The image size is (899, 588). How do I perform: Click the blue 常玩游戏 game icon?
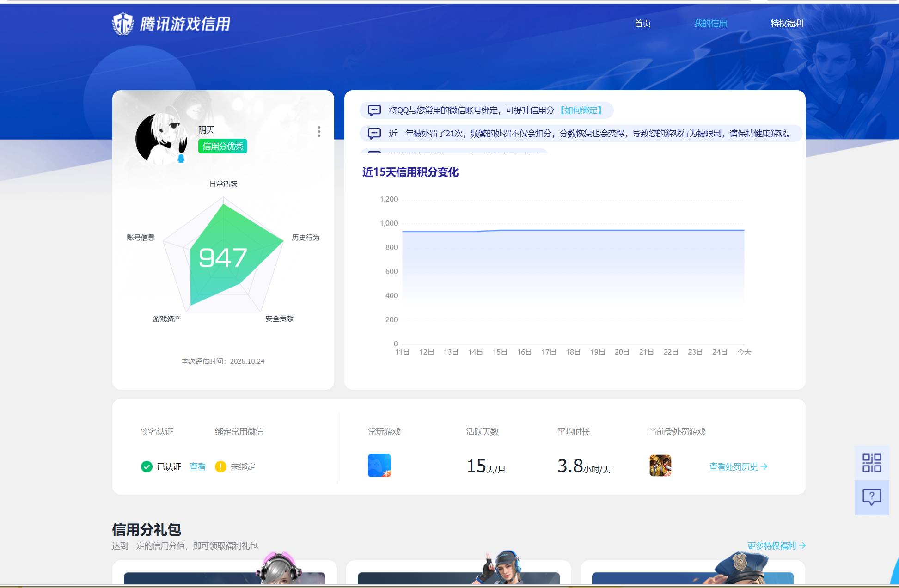tap(379, 465)
